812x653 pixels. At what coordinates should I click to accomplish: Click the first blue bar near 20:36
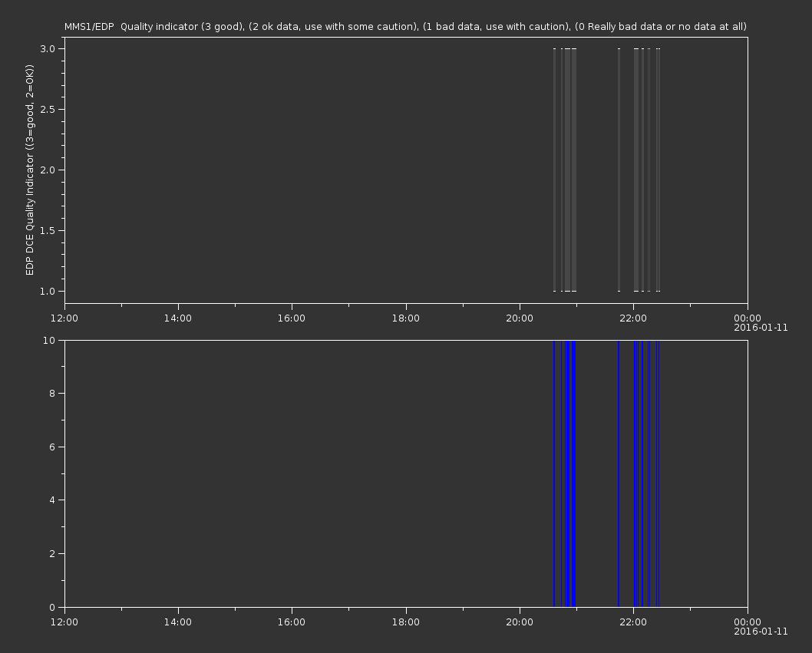[554, 473]
